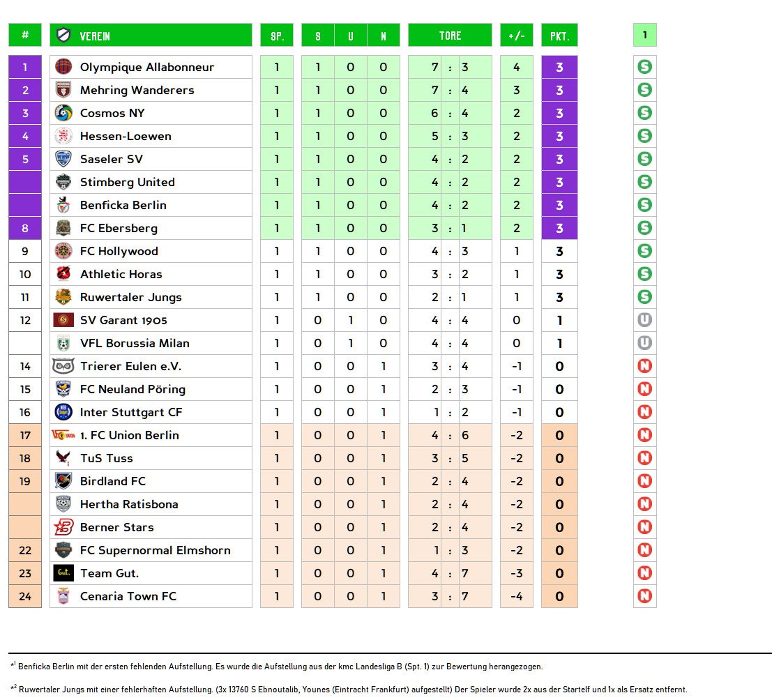Open the Mehring Wanderers team name
Image resolution: width=772 pixels, height=700 pixels.
(137, 90)
